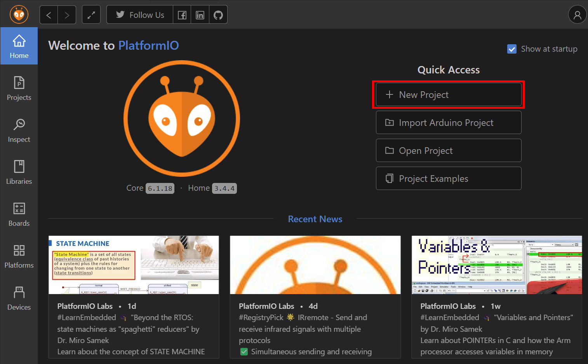
Task: Select the Home sidebar tab
Action: 19,46
